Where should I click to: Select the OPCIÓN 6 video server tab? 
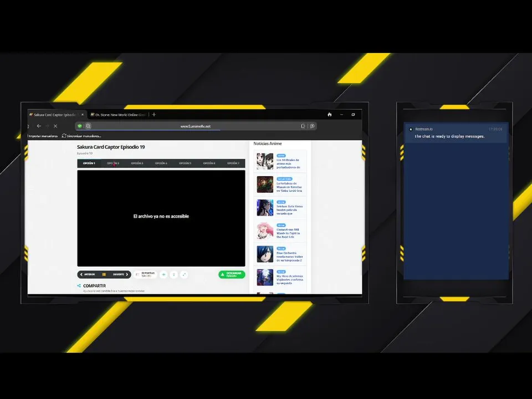click(x=209, y=163)
